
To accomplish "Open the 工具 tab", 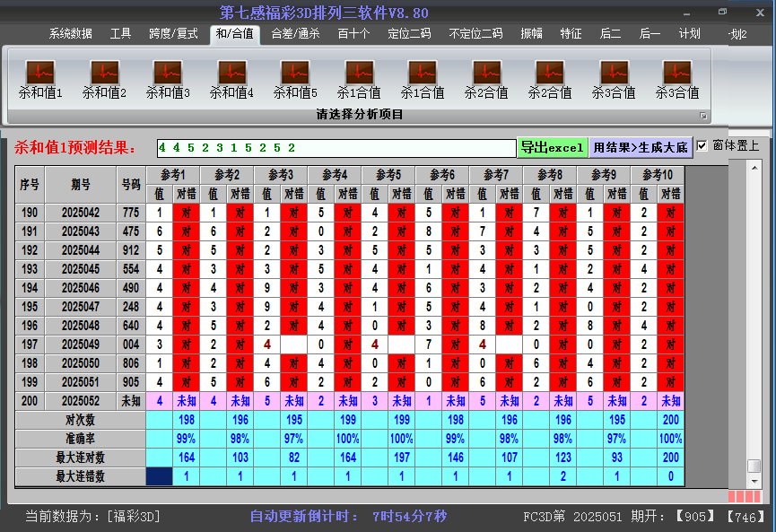I will coord(120,34).
